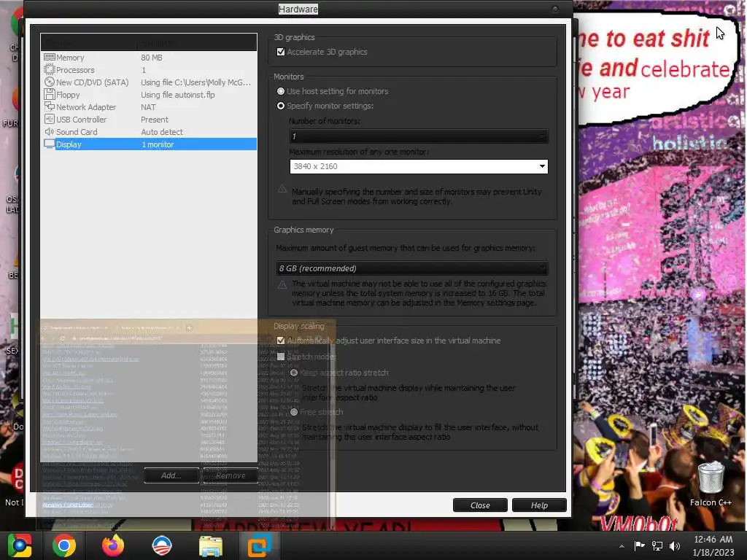Click the colorful Start-area taskbar icon

coord(19,545)
